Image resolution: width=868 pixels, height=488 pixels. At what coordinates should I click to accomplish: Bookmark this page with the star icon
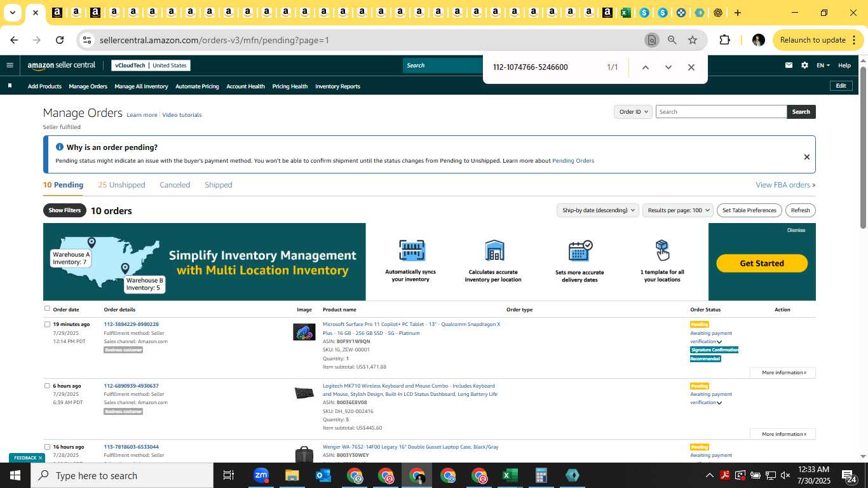tap(693, 40)
